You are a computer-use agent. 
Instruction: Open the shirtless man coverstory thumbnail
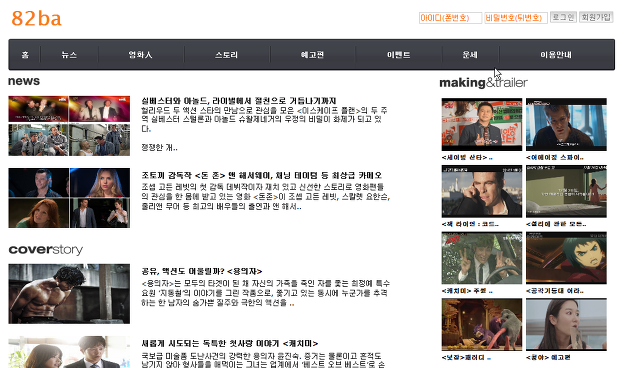coord(69,294)
